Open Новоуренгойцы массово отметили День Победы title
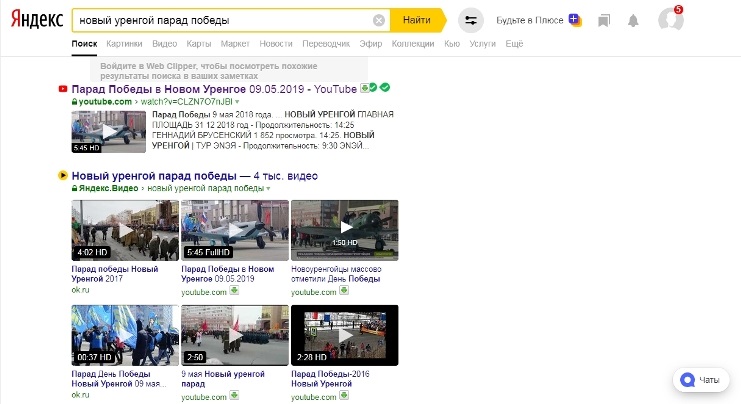 [x=336, y=274]
